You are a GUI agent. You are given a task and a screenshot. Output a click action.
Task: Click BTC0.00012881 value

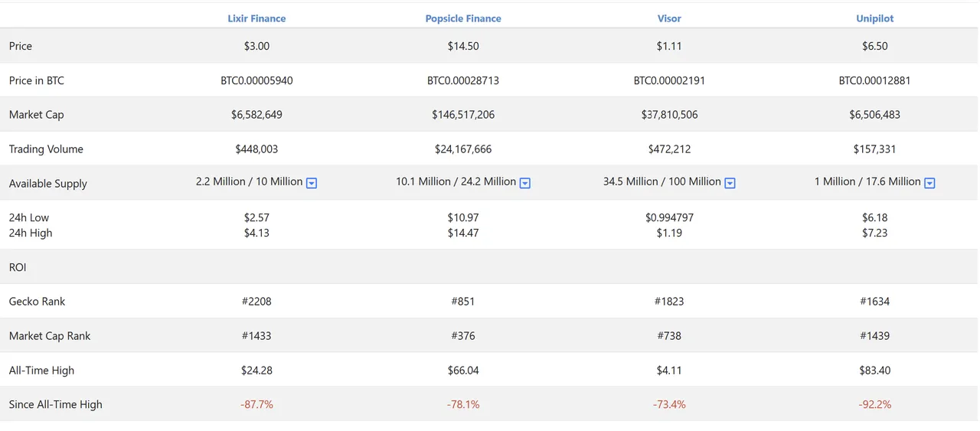click(x=874, y=80)
